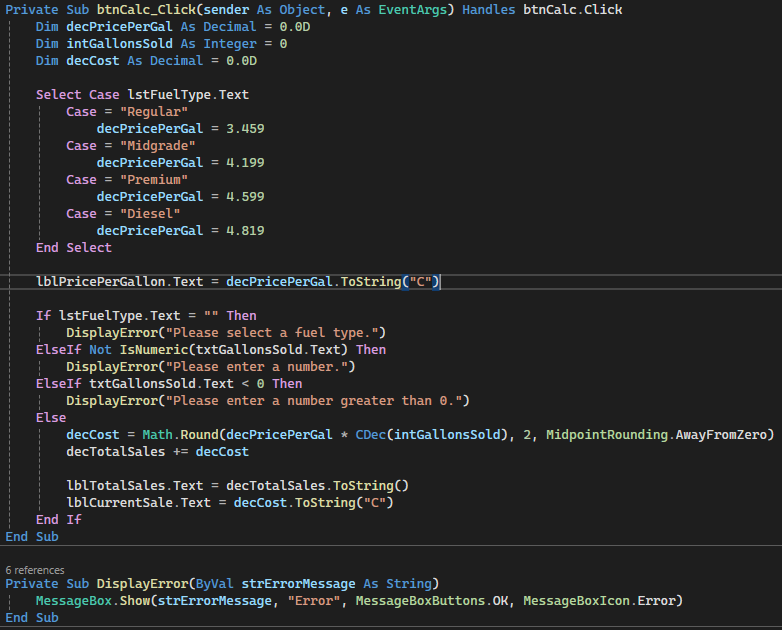Click 'DisplayError' in its Sub declaration
Screen dimensions: 782x630
point(142,584)
